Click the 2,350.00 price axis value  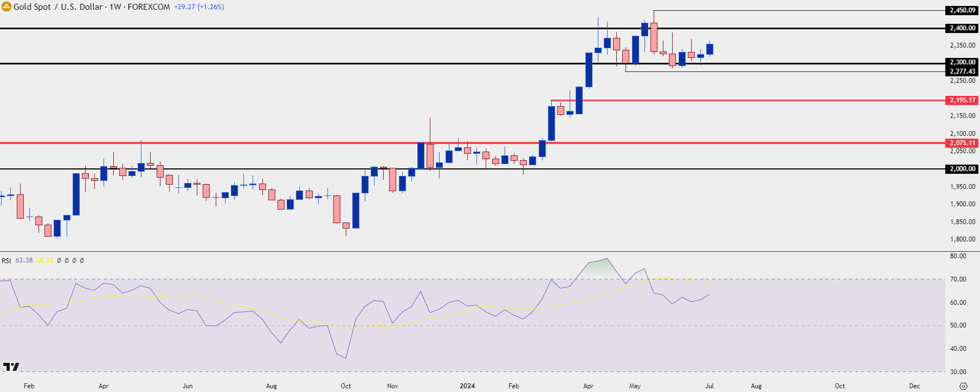(x=963, y=45)
